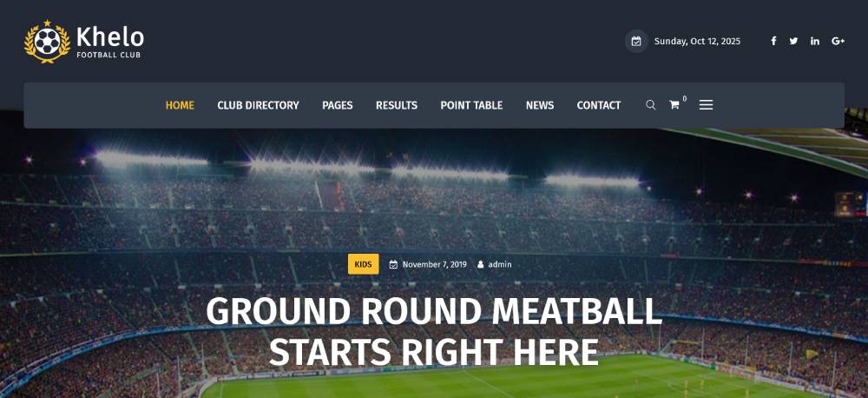Expand the Pages menu
The image size is (868, 398).
[337, 105]
